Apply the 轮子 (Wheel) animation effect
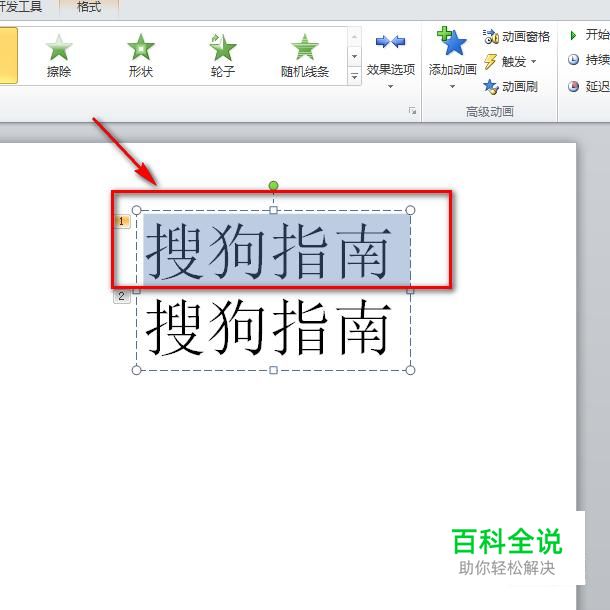The image size is (610, 610). pyautogui.click(x=223, y=56)
